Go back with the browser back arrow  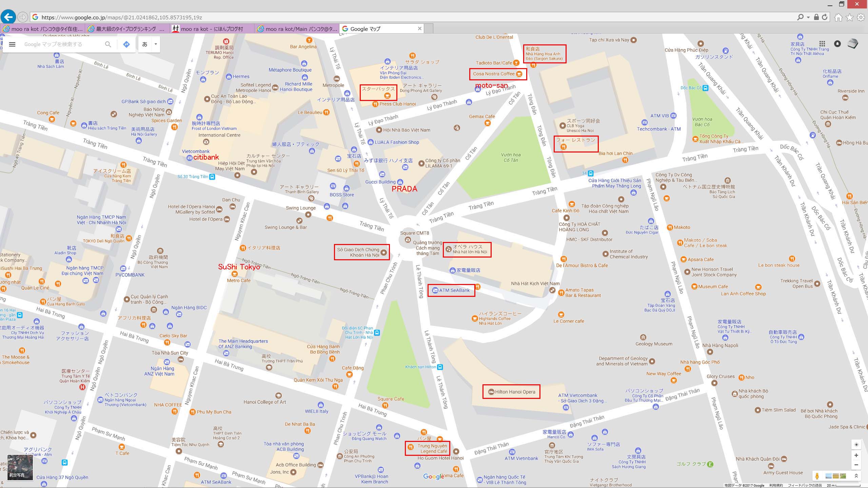click(x=8, y=17)
